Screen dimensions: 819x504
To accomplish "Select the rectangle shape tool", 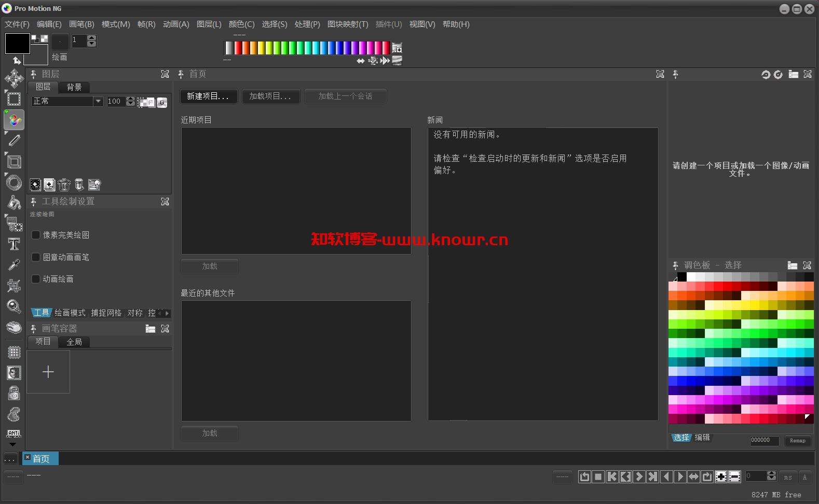I will coord(14,161).
